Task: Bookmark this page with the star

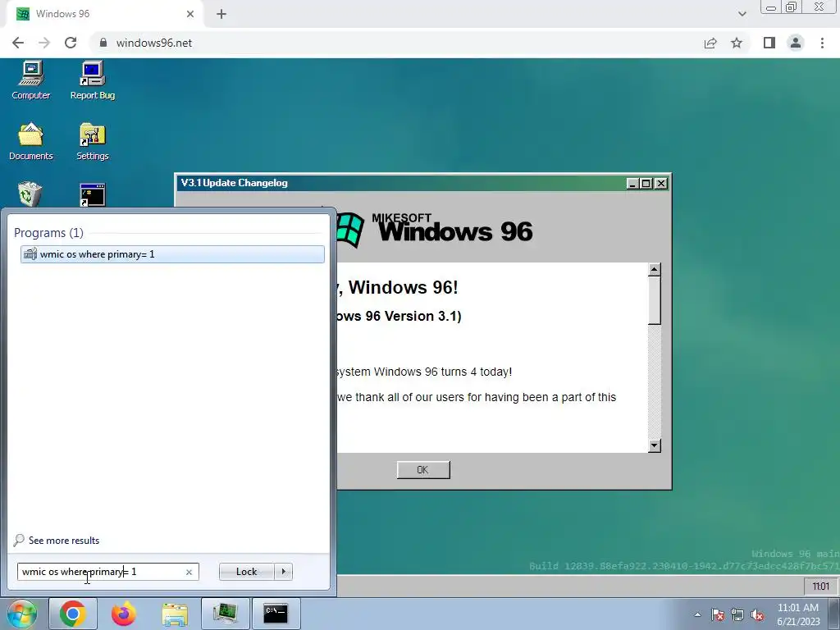Action: pos(737,43)
